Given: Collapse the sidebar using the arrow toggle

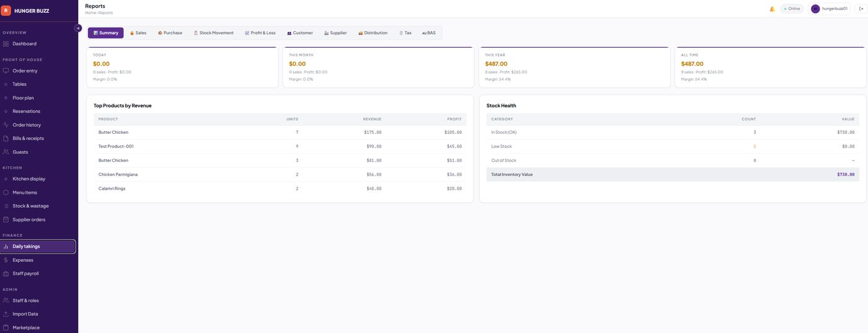Looking at the screenshot, I should (x=78, y=28).
